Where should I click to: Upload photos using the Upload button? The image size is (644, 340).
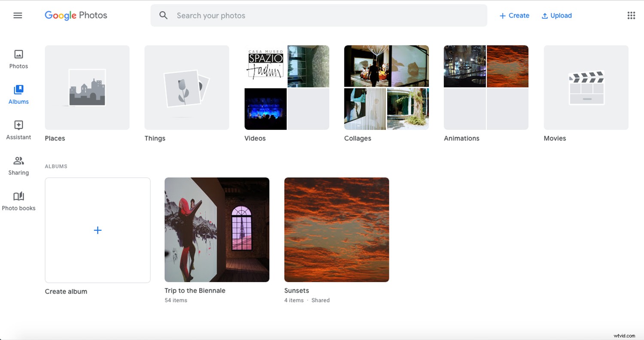coord(556,15)
